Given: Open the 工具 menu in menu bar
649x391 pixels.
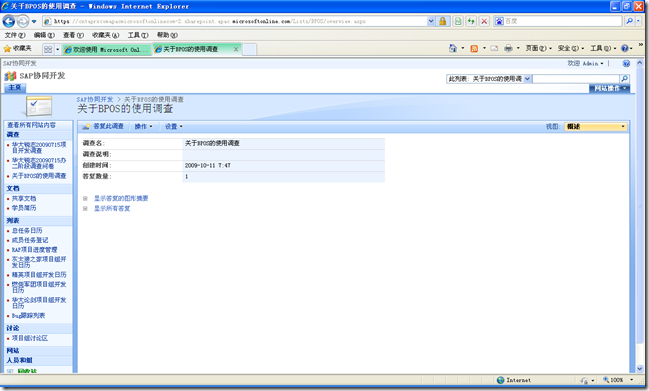Looking at the screenshot, I should pyautogui.click(x=138, y=35).
